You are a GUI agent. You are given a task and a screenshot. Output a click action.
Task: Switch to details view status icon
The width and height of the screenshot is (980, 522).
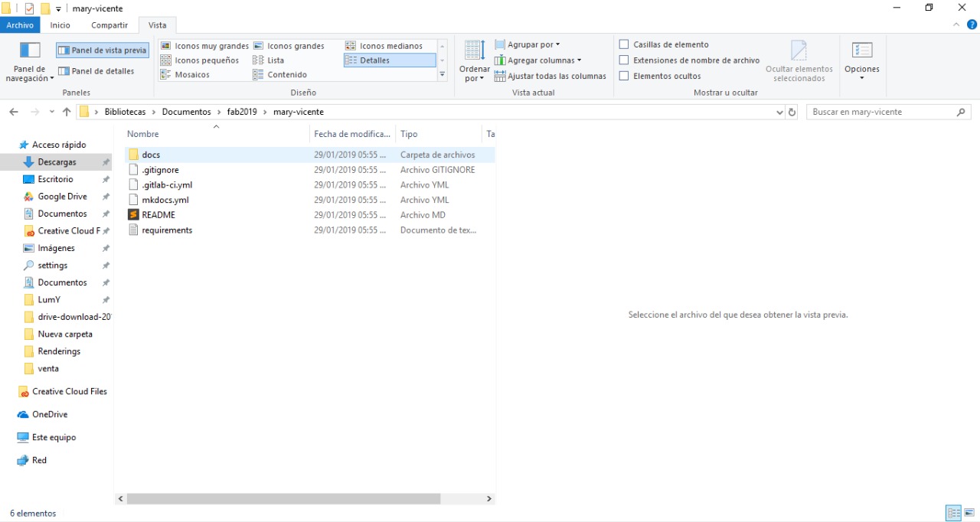(x=954, y=513)
